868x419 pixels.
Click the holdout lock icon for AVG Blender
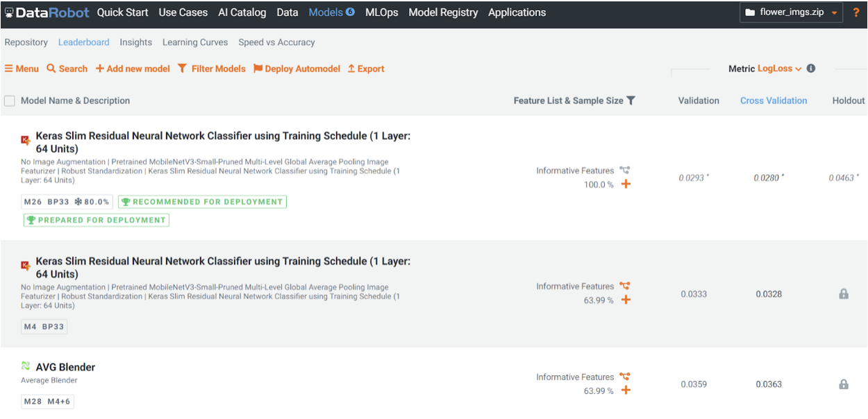tap(844, 384)
